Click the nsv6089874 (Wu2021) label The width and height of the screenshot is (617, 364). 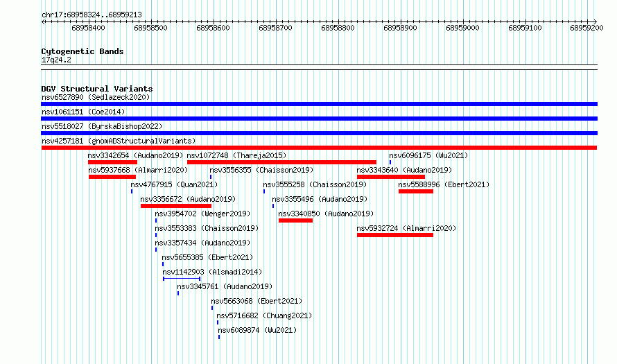pos(257,330)
